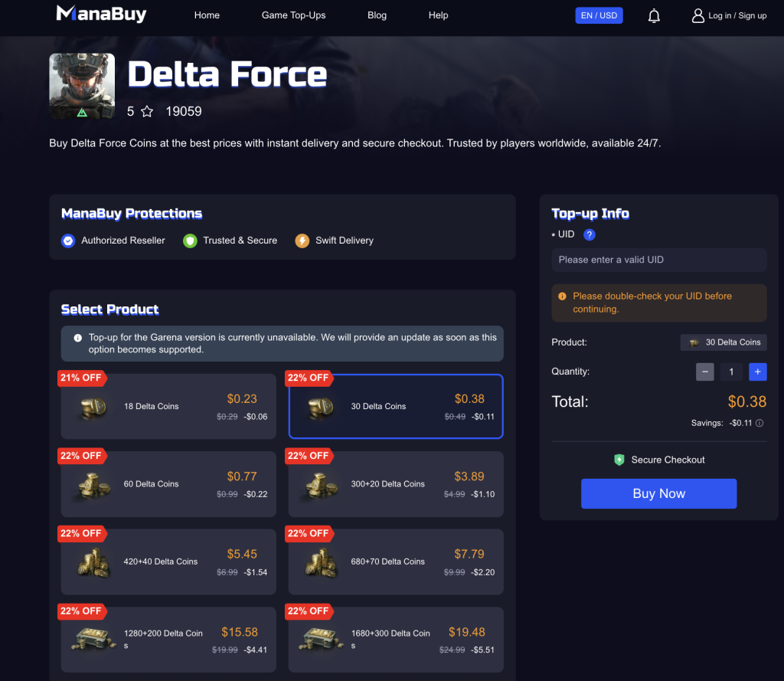Viewport: 784px width, 681px height.
Task: Click the $15.58 price
Action: pos(240,632)
